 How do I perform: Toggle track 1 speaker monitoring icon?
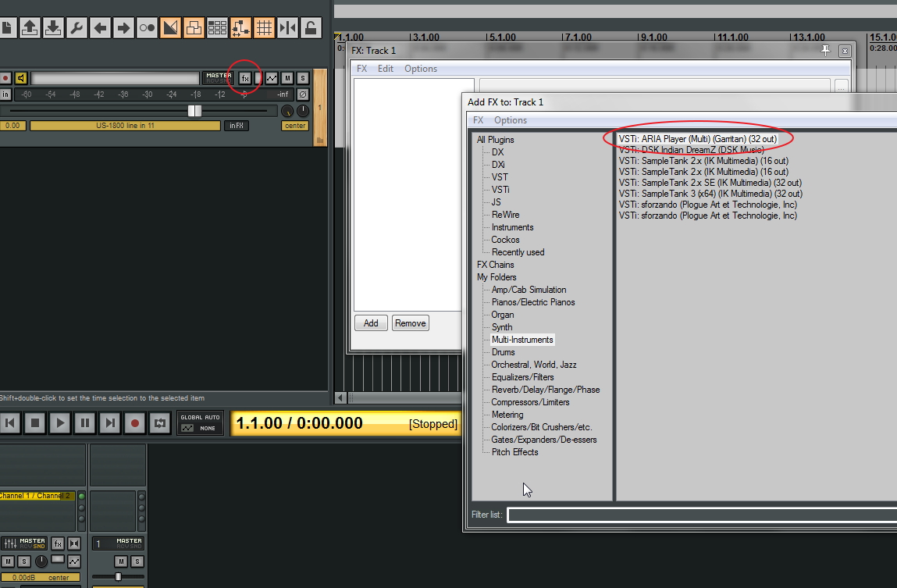pyautogui.click(x=21, y=78)
